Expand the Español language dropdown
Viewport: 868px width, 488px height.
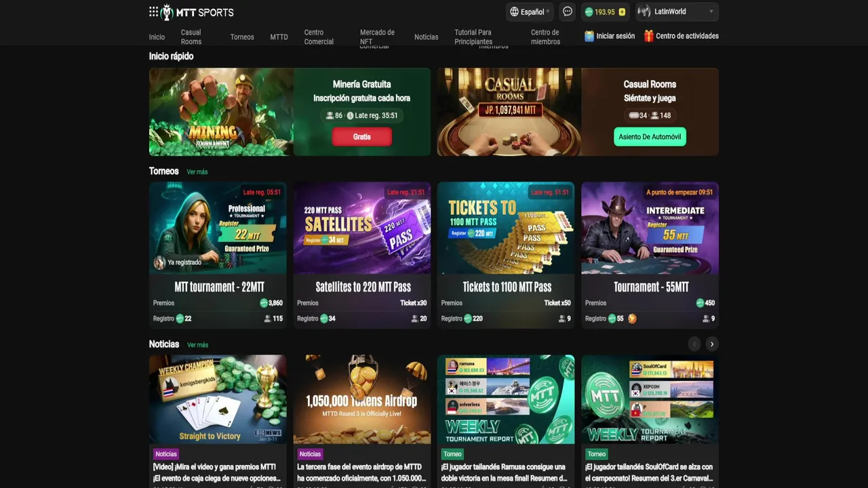coord(530,12)
